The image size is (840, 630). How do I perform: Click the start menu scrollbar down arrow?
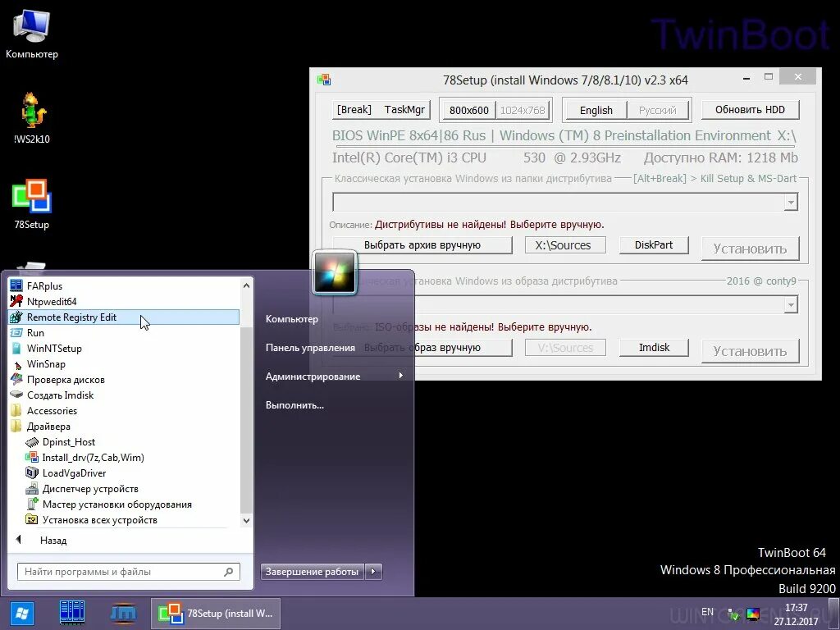coord(246,520)
